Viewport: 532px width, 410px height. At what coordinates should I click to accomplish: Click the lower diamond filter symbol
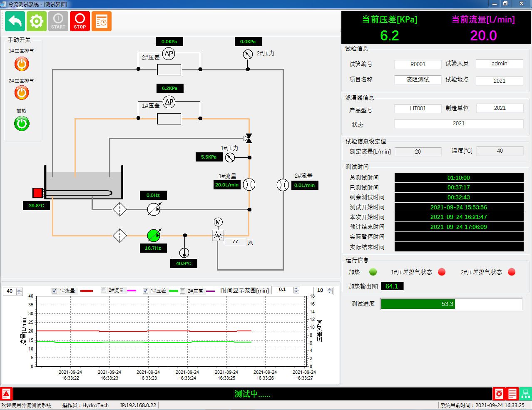coord(120,236)
